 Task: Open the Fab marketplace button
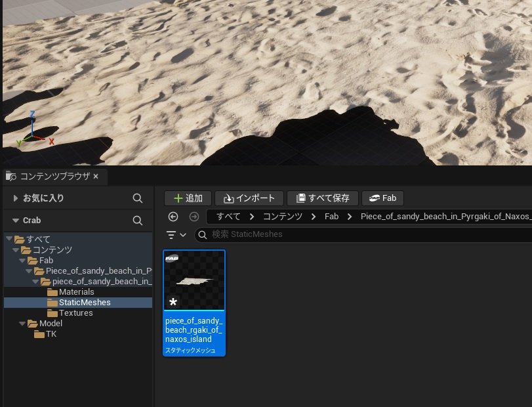(382, 198)
